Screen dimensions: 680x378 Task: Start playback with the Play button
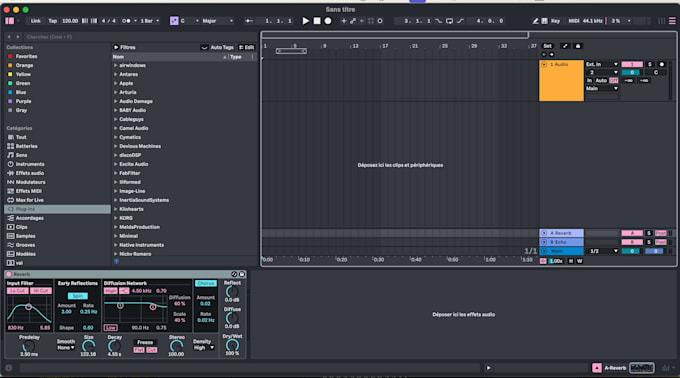click(305, 21)
